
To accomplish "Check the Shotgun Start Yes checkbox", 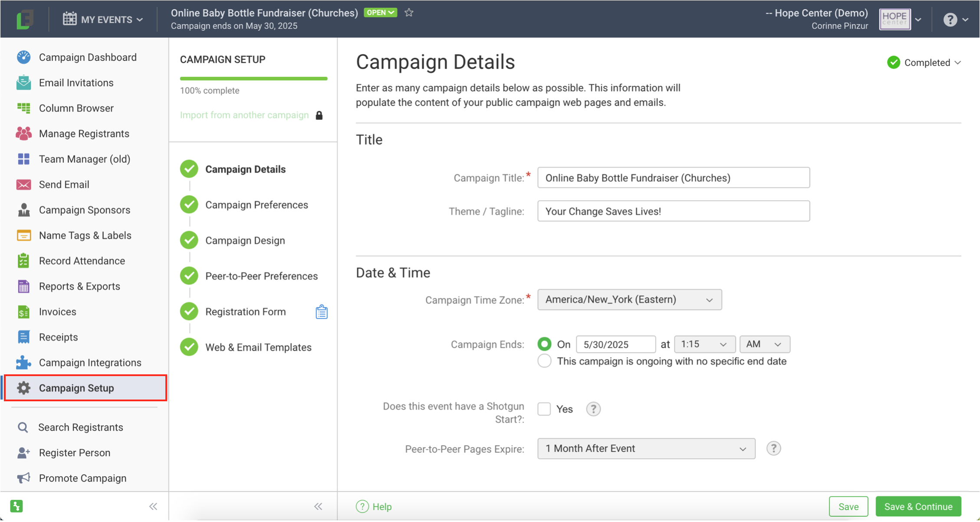I will [x=544, y=409].
